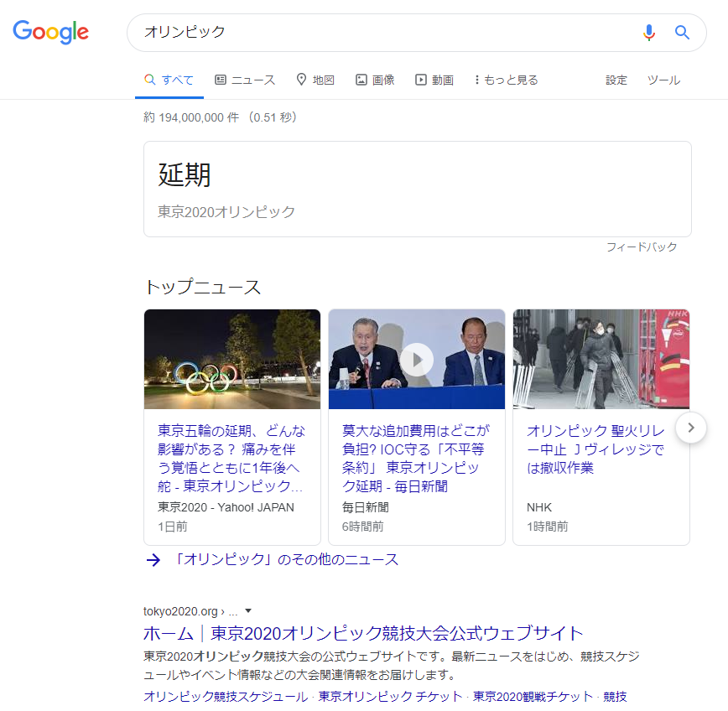Screen dimensions: 728x711
Task: Select the すべて tab
Action: (169, 80)
